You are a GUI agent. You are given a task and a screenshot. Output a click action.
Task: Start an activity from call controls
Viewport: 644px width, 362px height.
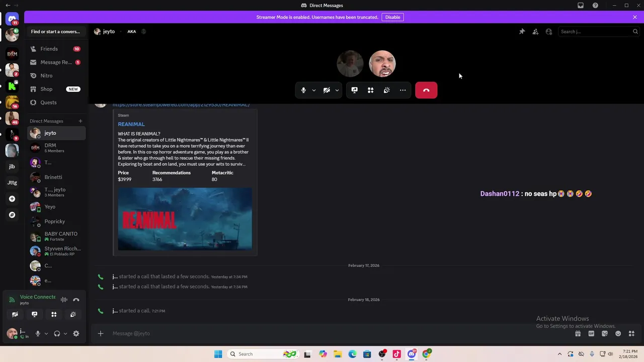pos(370,90)
